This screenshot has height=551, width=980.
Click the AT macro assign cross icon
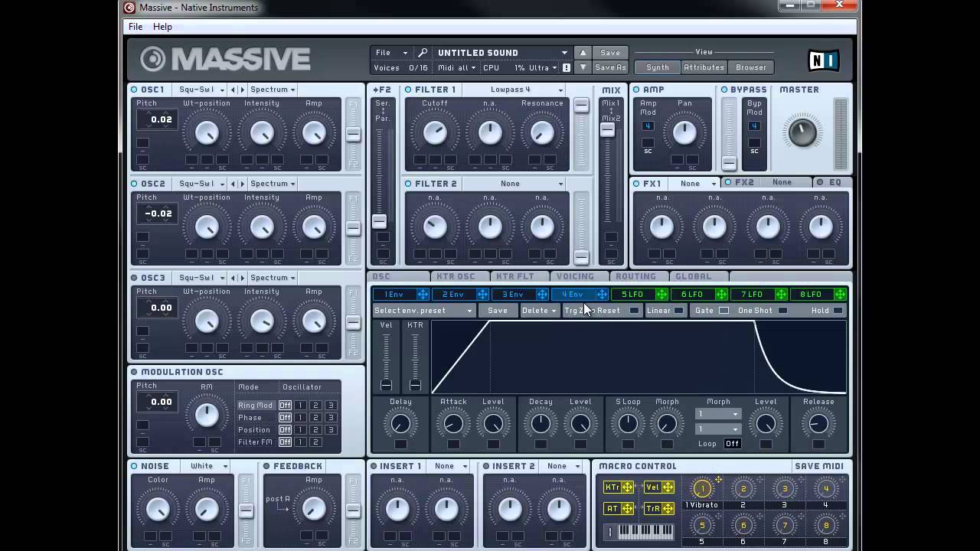[x=628, y=508]
